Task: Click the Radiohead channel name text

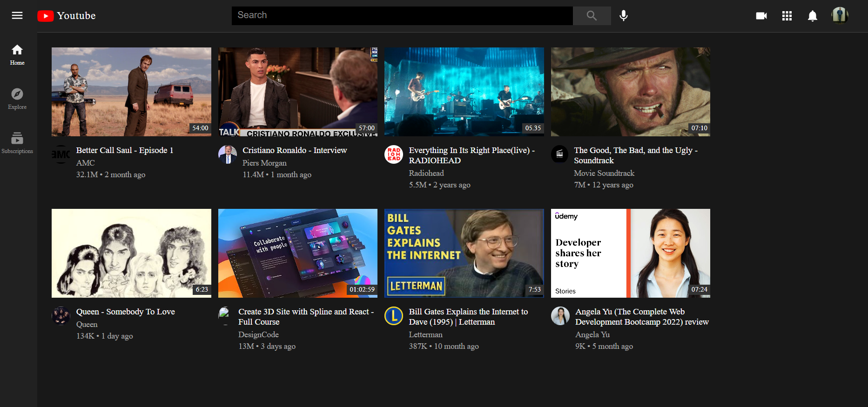Action: coord(426,173)
